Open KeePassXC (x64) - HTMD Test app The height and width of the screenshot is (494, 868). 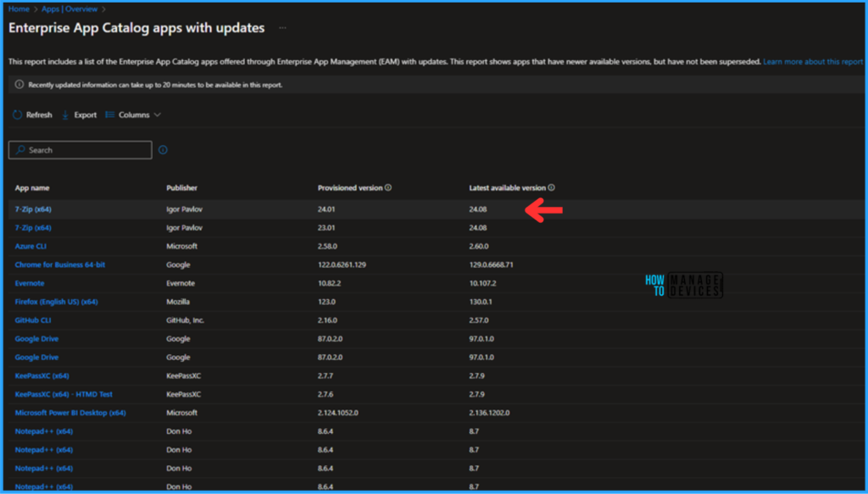pos(64,394)
